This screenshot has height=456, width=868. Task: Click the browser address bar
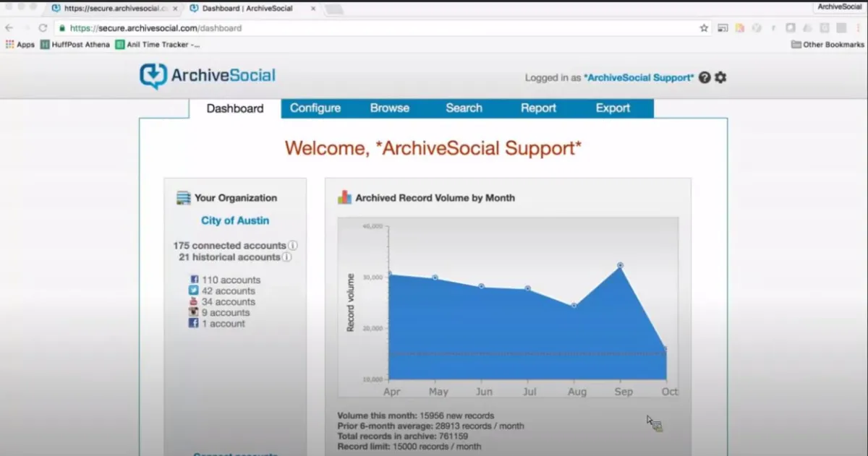click(x=376, y=28)
